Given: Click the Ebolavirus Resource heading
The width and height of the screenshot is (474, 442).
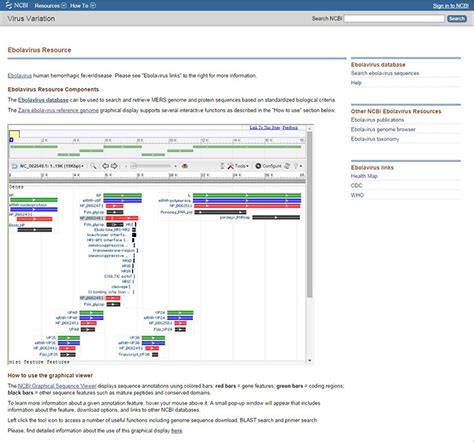Looking at the screenshot, I should coord(39,50).
